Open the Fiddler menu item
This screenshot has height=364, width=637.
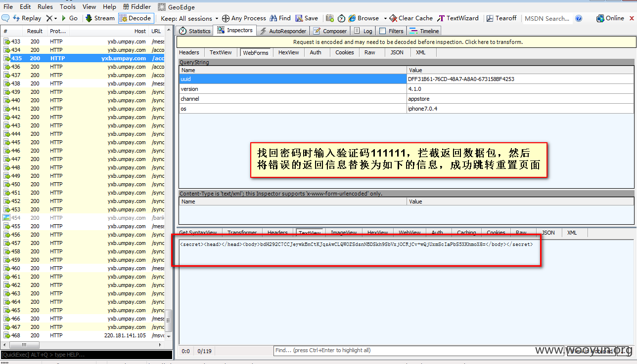[137, 7]
